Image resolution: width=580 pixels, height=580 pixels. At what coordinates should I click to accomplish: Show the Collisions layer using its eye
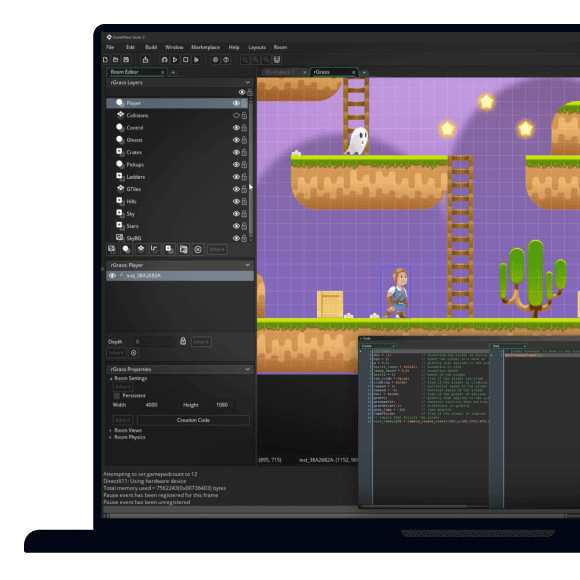tap(236, 115)
